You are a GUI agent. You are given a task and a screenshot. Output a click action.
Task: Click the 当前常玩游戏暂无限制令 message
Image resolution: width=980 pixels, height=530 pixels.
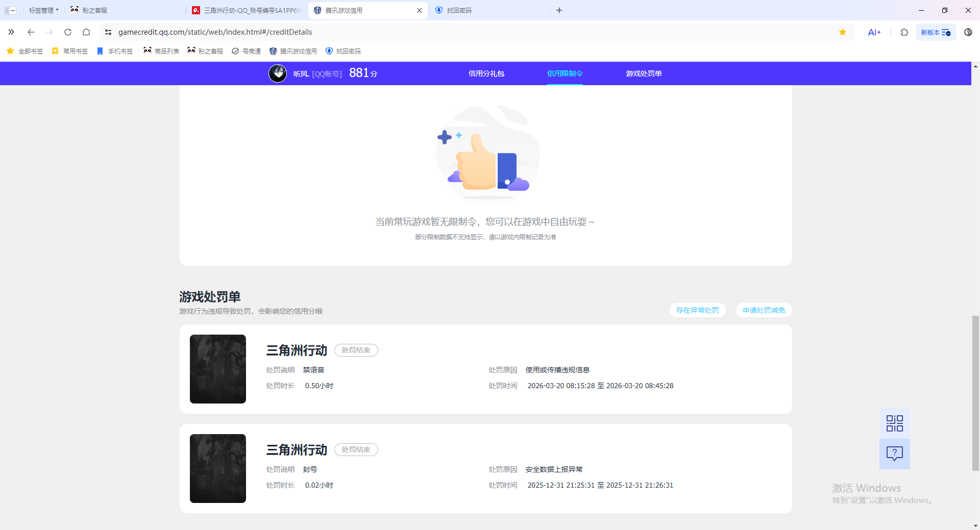click(485, 222)
